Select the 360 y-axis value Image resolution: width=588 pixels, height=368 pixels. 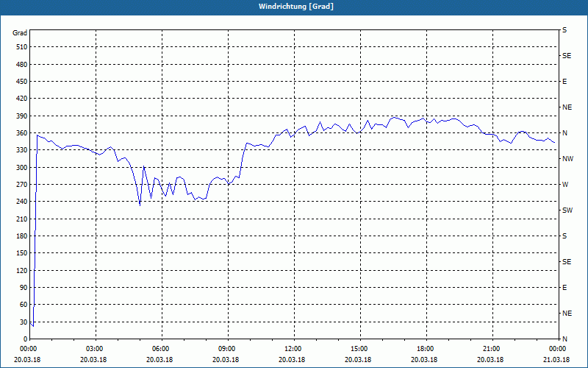(22, 133)
